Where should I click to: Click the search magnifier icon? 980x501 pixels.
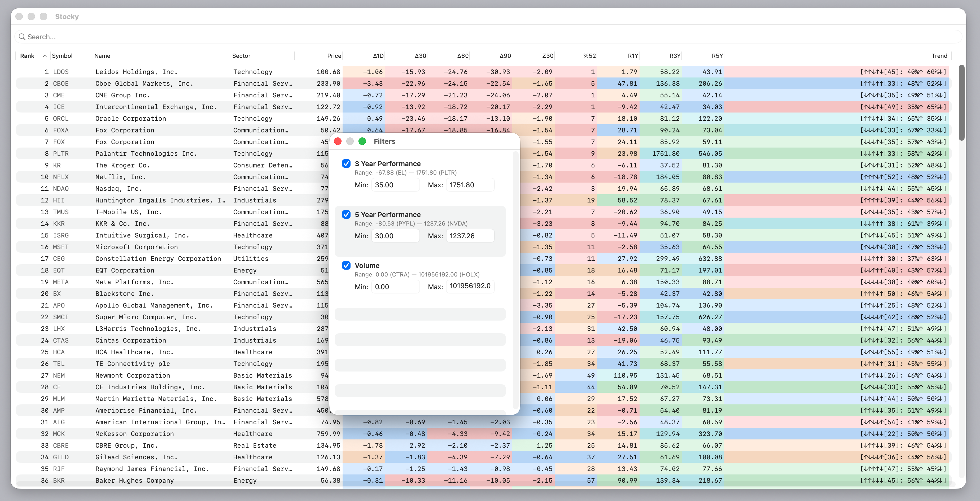[22, 37]
